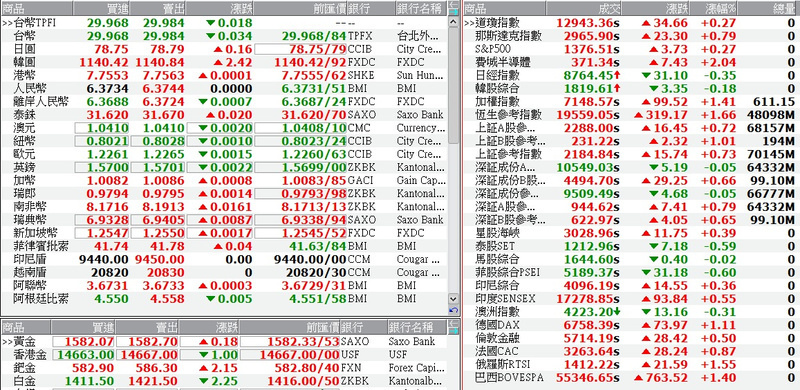Select the 港幣 currency row

point(223,75)
